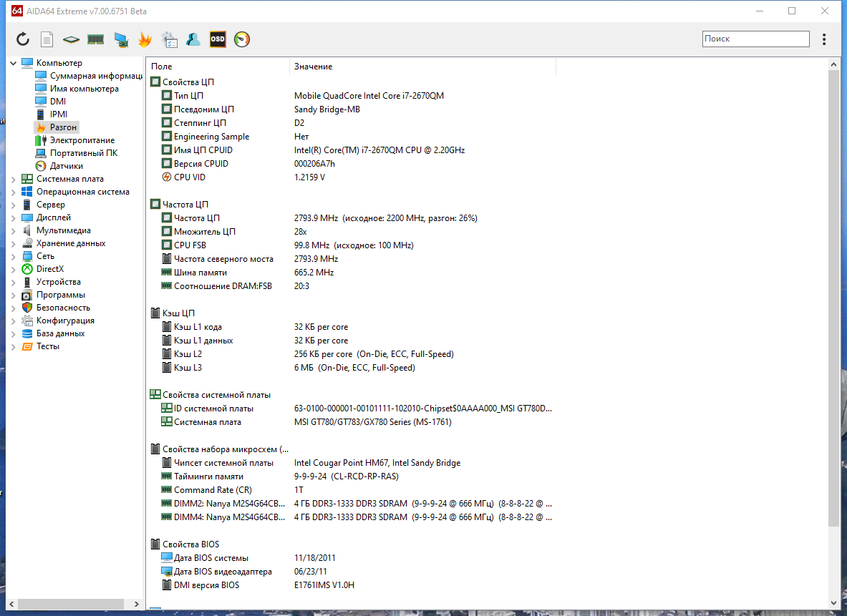Click the Безопасность shield icon
Image resolution: width=847 pixels, height=616 pixels.
coord(27,308)
